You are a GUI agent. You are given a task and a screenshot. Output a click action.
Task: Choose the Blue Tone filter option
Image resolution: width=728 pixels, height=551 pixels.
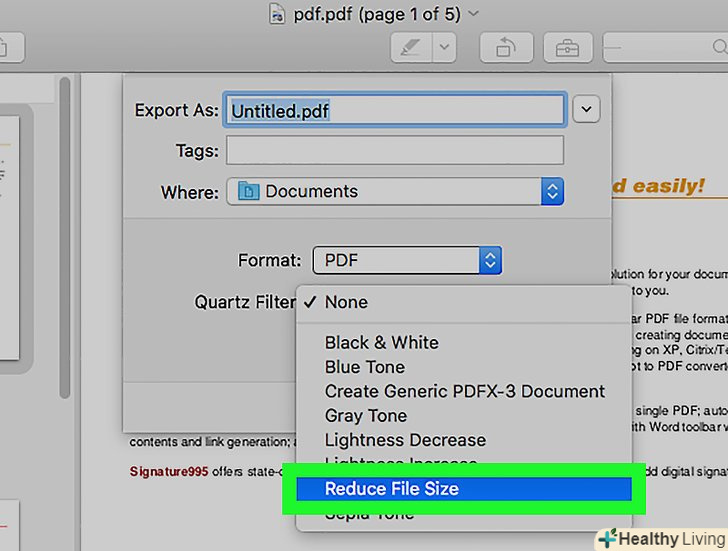pyautogui.click(x=365, y=367)
